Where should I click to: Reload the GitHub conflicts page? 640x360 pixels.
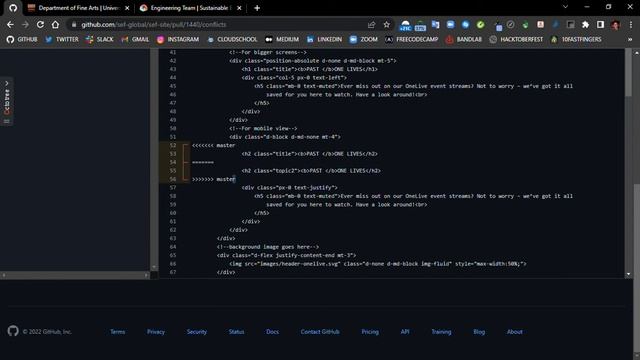[x=40, y=24]
